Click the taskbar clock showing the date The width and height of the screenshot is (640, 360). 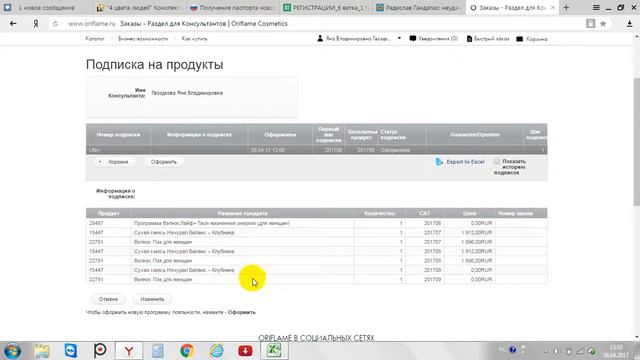pyautogui.click(x=616, y=351)
